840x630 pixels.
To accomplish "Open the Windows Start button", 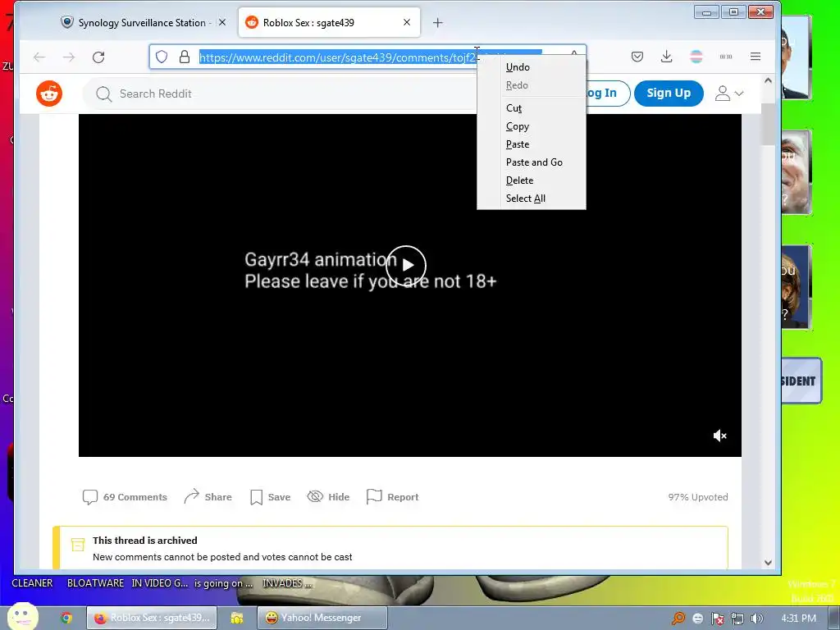I will point(22,617).
